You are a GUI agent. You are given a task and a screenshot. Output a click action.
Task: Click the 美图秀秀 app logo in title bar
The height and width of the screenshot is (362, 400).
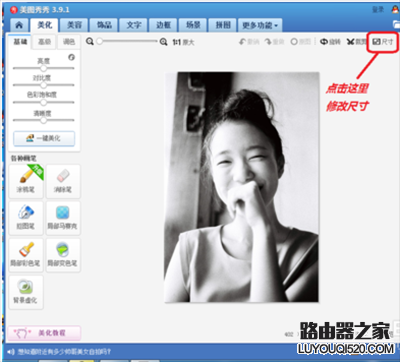pyautogui.click(x=14, y=10)
